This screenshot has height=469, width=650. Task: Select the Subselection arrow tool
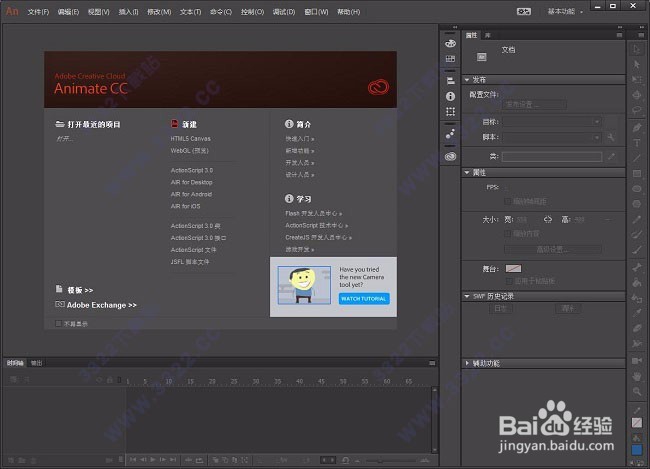click(637, 64)
